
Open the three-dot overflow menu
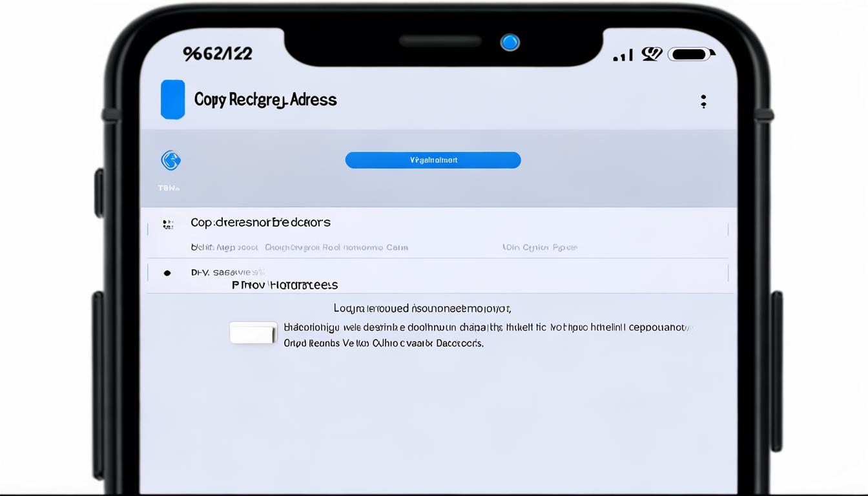click(x=703, y=101)
